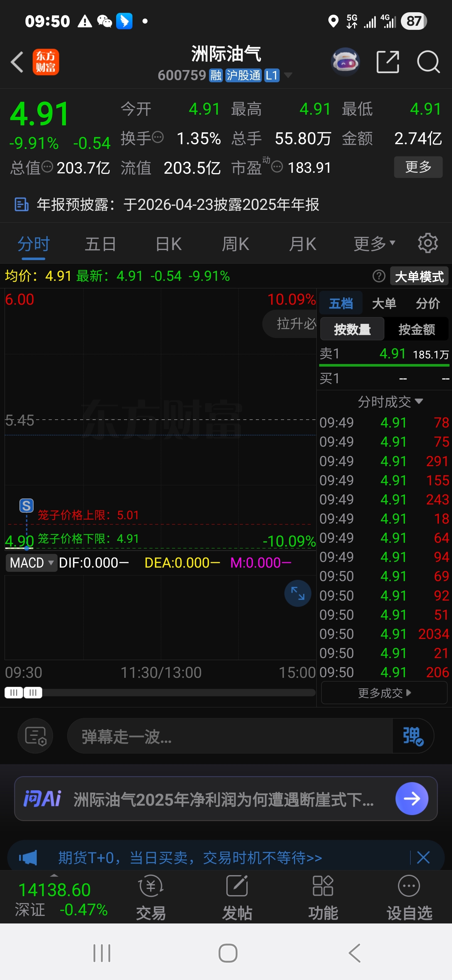
Task: Open the robot assistant avatar
Action: [x=345, y=62]
